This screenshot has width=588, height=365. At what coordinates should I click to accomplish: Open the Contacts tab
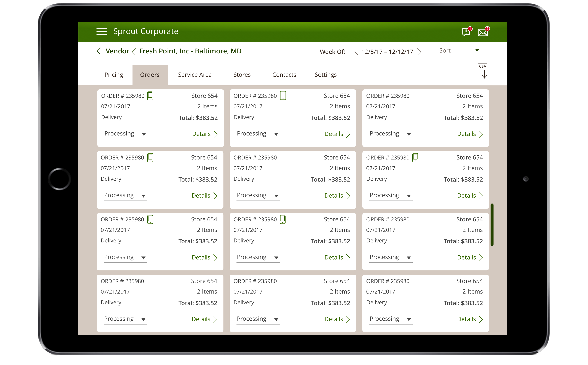[284, 75]
